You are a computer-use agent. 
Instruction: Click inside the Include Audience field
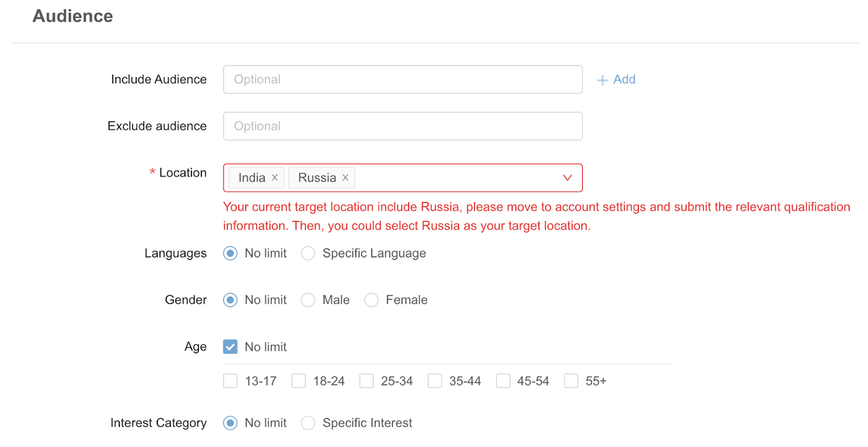(x=403, y=79)
